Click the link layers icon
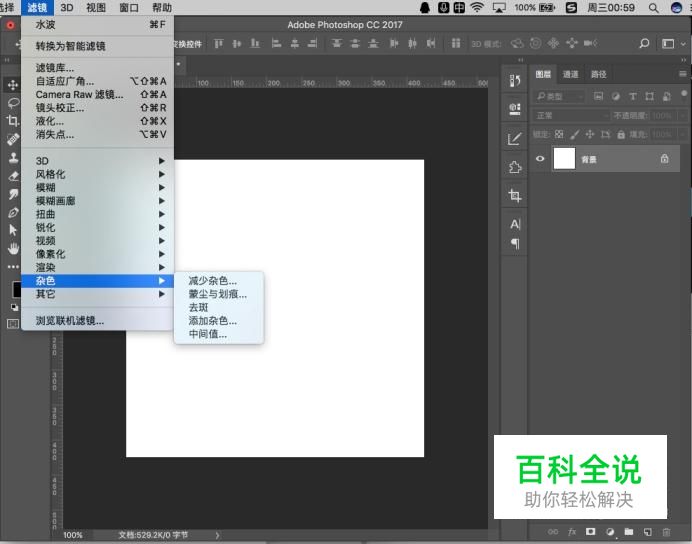Image resolution: width=692 pixels, height=544 pixels. [x=553, y=532]
